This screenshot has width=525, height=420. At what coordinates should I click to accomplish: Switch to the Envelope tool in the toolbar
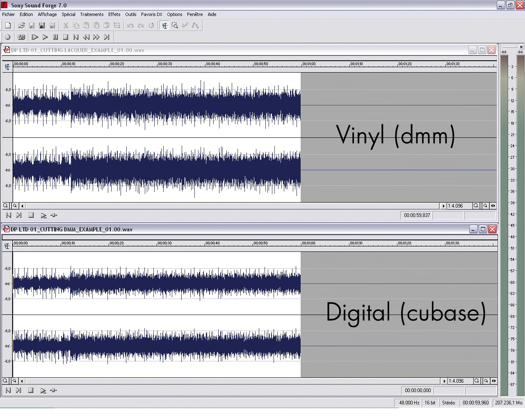click(195, 25)
